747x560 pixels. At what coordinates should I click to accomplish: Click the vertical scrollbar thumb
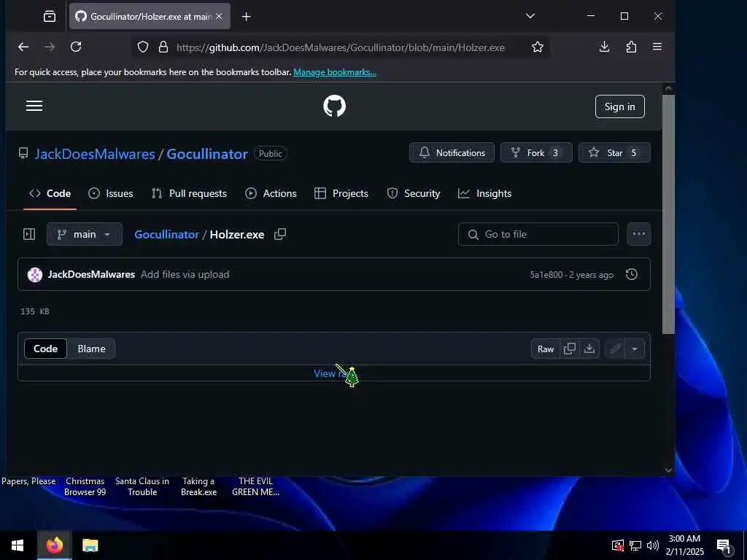(668, 214)
